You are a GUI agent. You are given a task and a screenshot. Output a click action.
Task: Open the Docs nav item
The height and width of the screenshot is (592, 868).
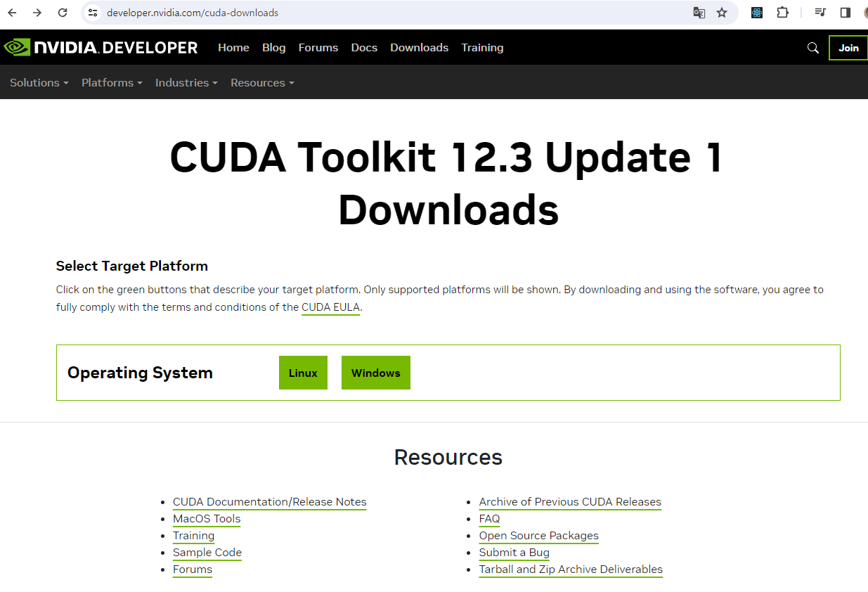pos(364,47)
